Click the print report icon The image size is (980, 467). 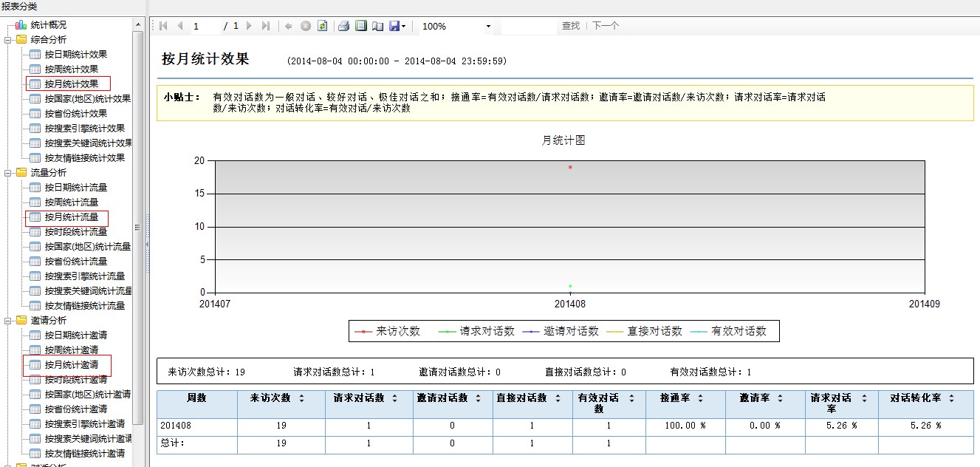point(343,26)
